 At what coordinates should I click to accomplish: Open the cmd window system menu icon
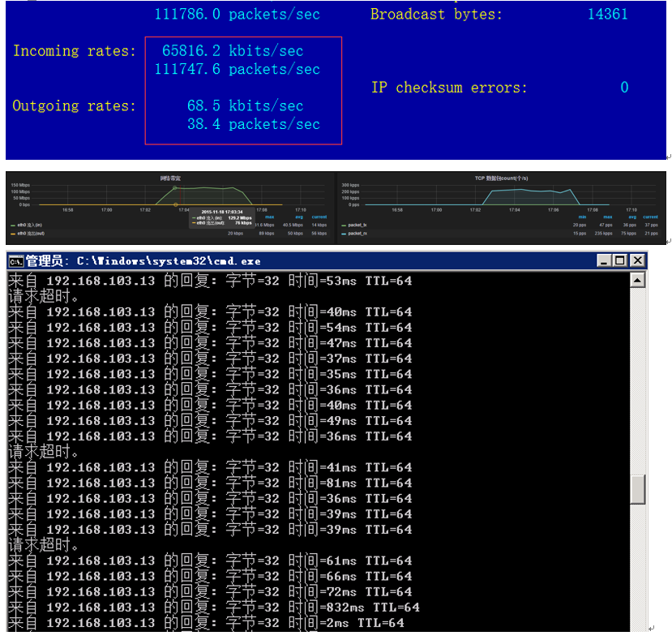tap(15, 261)
